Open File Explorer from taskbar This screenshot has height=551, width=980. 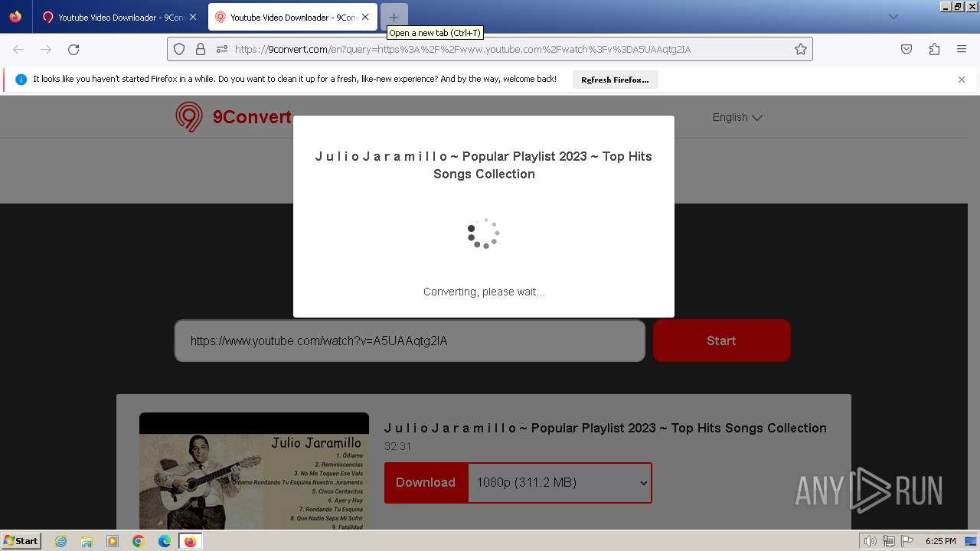coord(87,541)
